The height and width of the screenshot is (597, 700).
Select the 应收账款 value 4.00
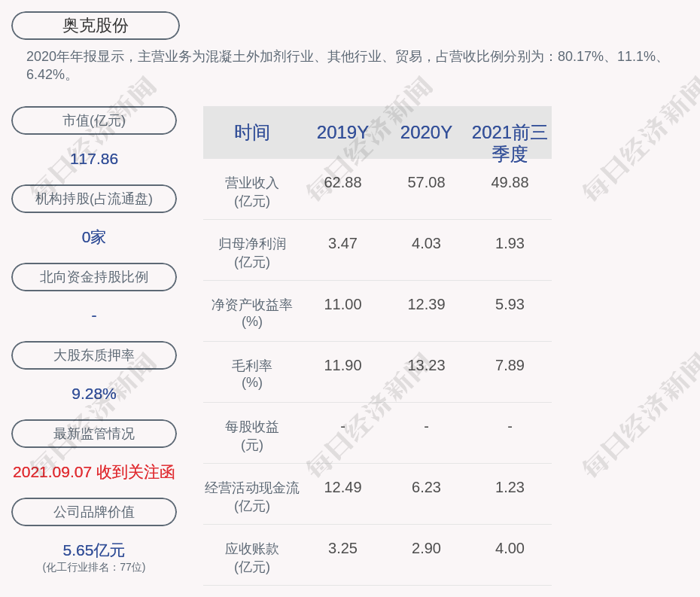pyautogui.click(x=510, y=548)
